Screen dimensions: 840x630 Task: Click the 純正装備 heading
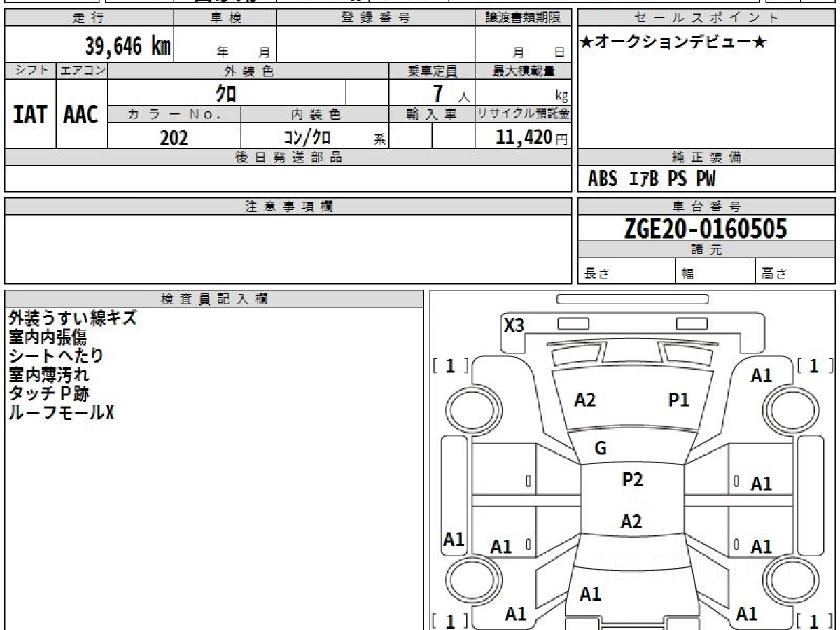[706, 157]
